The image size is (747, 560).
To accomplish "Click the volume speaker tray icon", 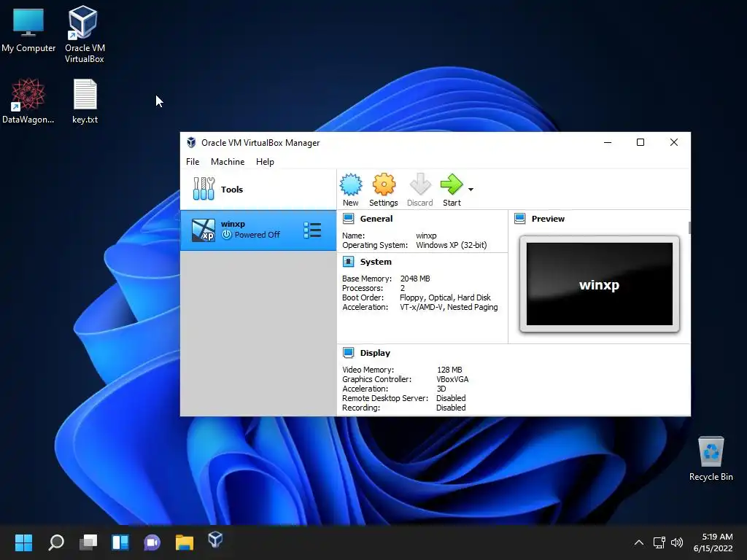I will 676,542.
